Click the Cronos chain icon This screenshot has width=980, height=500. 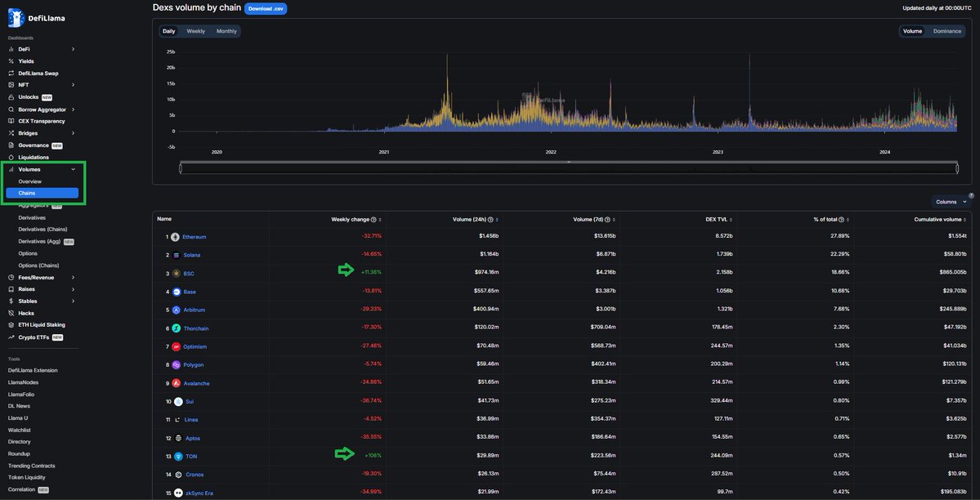pyautogui.click(x=178, y=475)
